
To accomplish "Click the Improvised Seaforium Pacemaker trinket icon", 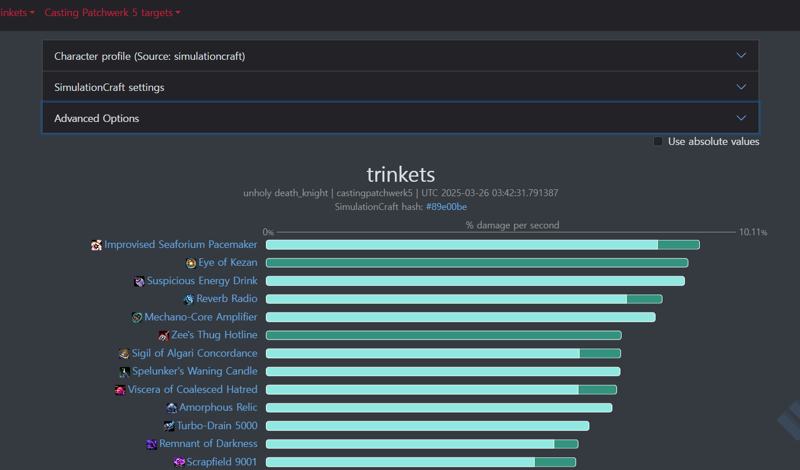I will 96,245.
